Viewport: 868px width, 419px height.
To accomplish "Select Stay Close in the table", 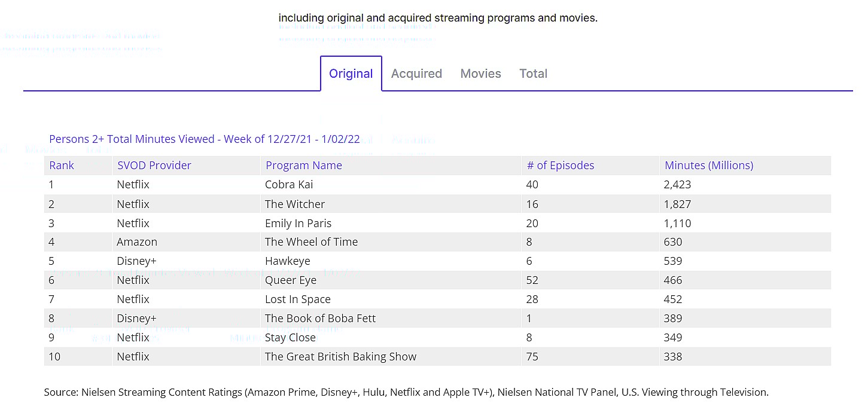I will tap(290, 338).
